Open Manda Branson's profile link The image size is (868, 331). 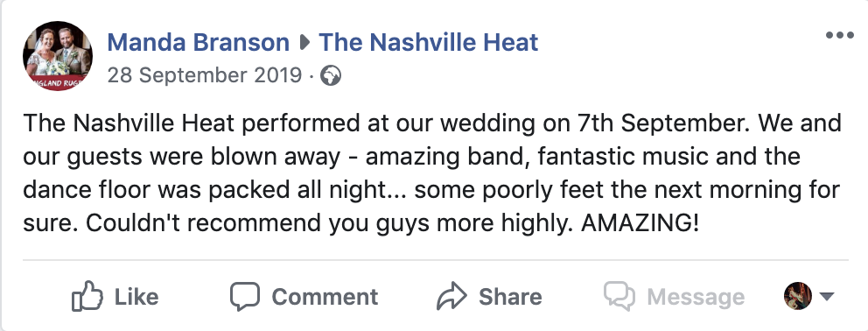tap(198, 43)
